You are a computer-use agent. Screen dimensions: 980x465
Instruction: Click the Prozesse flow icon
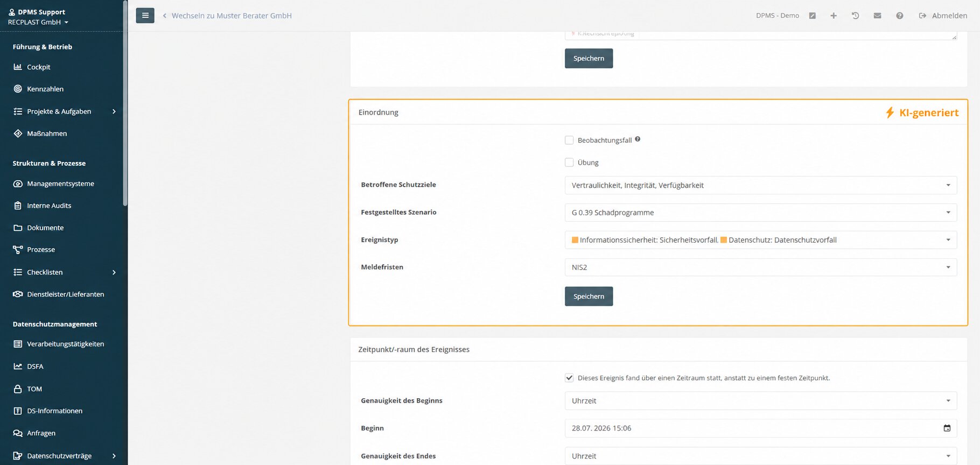[x=18, y=250]
